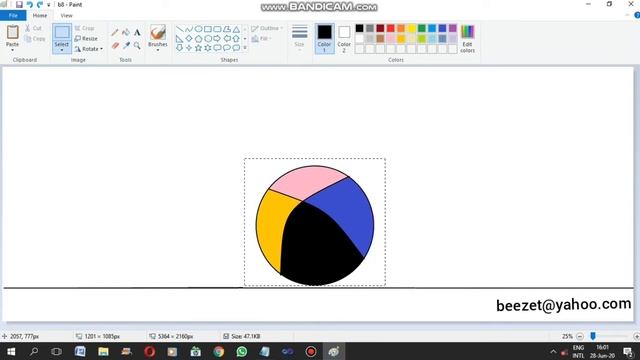Pick the purple color swatch
The image size is (640, 360).
453,28
